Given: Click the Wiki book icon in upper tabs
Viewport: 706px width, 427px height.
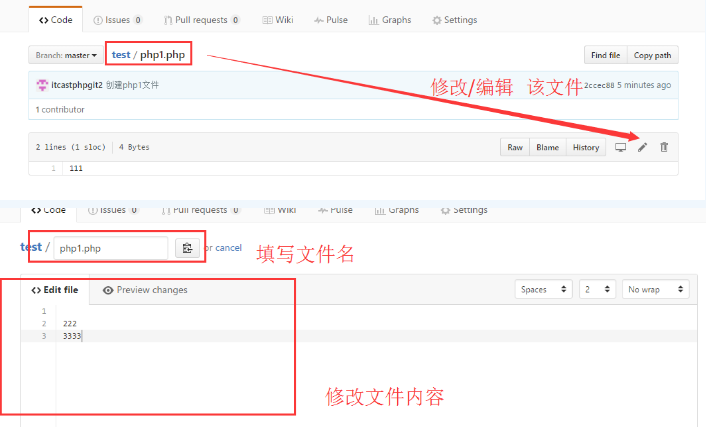Looking at the screenshot, I should point(267,20).
